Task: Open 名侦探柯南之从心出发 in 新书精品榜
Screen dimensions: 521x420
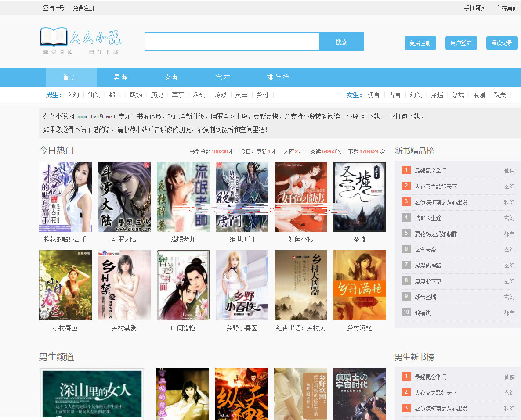Action: point(441,202)
